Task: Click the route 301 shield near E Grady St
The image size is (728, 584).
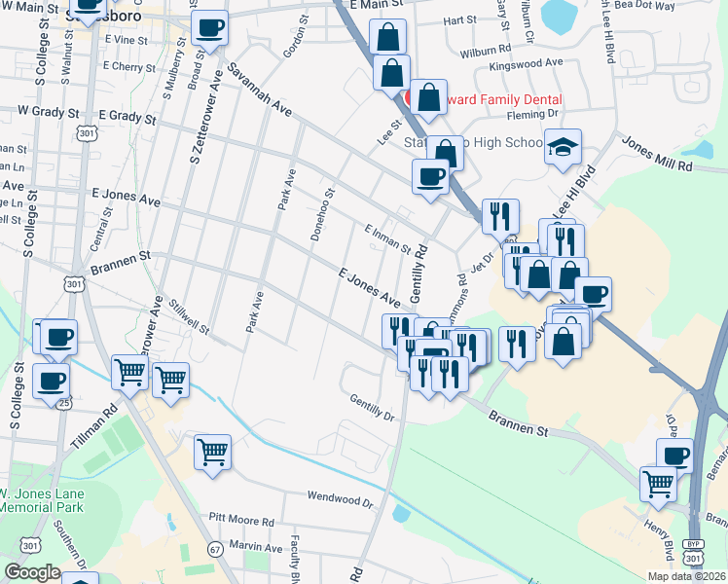Action: tap(87, 134)
